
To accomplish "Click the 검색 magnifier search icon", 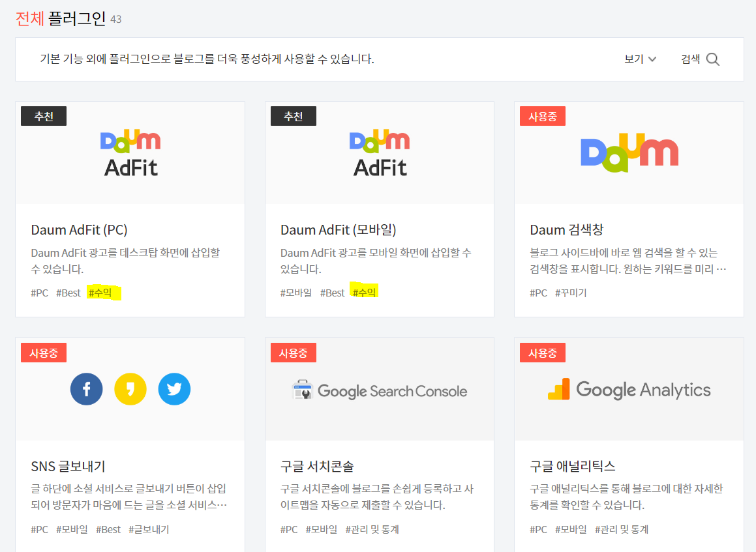I will pos(712,59).
